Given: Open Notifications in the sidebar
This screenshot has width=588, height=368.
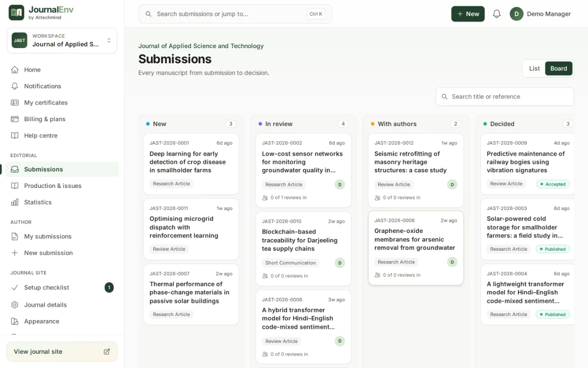Looking at the screenshot, I should click(62, 86).
